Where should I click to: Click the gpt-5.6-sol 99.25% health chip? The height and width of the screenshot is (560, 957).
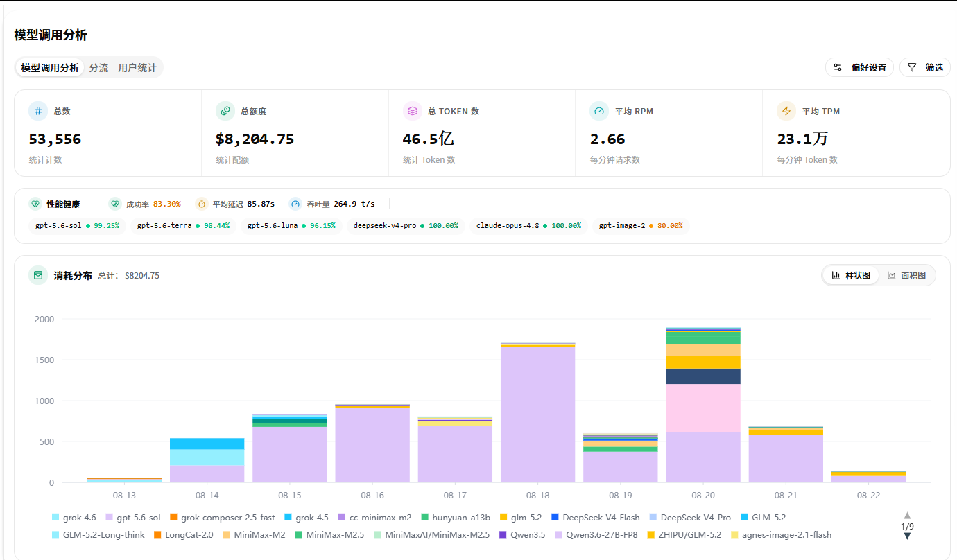click(x=78, y=226)
